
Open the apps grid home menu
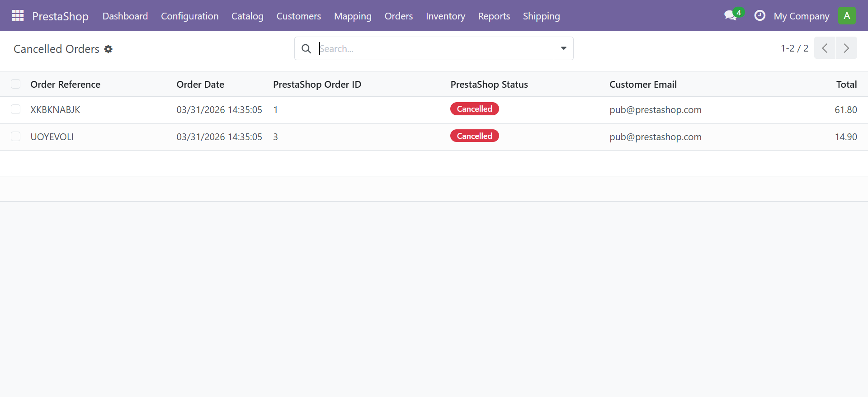18,16
